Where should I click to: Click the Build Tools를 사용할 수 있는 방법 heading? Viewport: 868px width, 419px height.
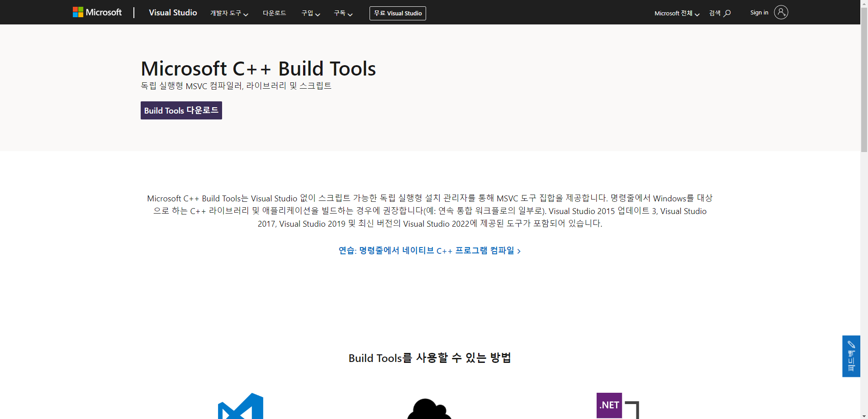click(430, 358)
